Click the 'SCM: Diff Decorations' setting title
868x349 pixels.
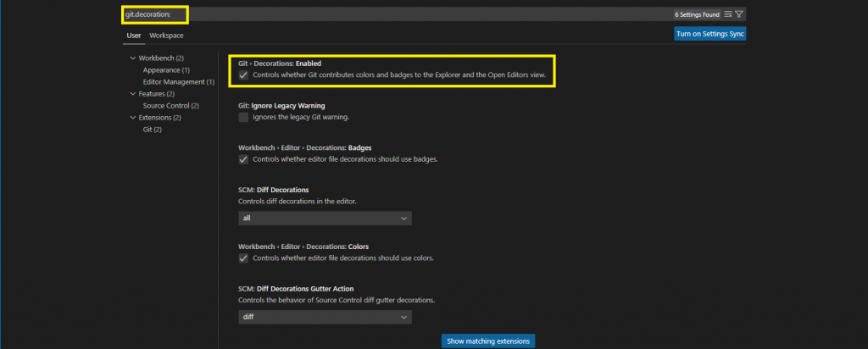tap(274, 190)
